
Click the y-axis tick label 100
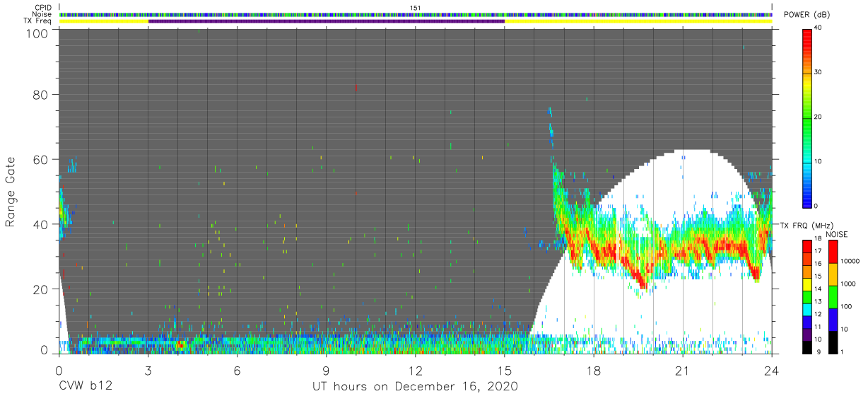tap(37, 33)
